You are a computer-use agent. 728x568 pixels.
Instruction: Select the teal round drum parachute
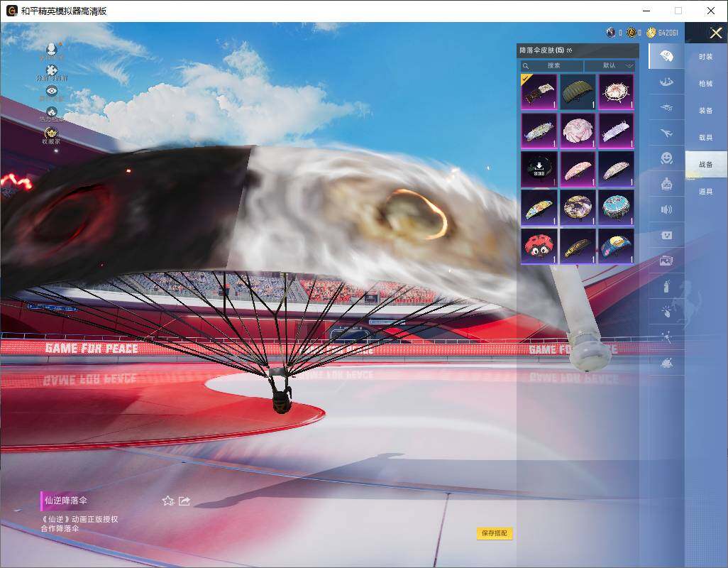pos(616,207)
